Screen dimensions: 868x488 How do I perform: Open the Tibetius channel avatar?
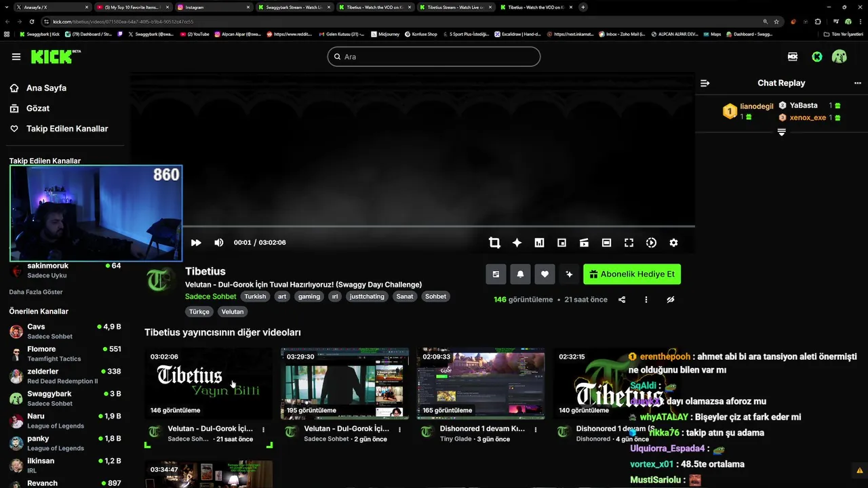coord(161,280)
